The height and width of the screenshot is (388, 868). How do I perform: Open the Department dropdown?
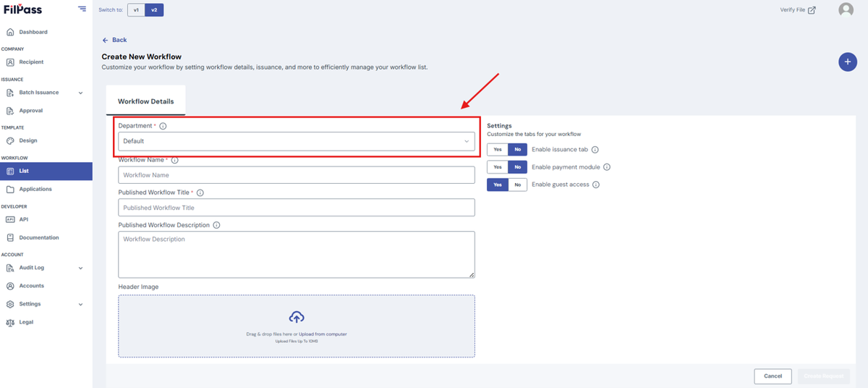[x=297, y=141]
